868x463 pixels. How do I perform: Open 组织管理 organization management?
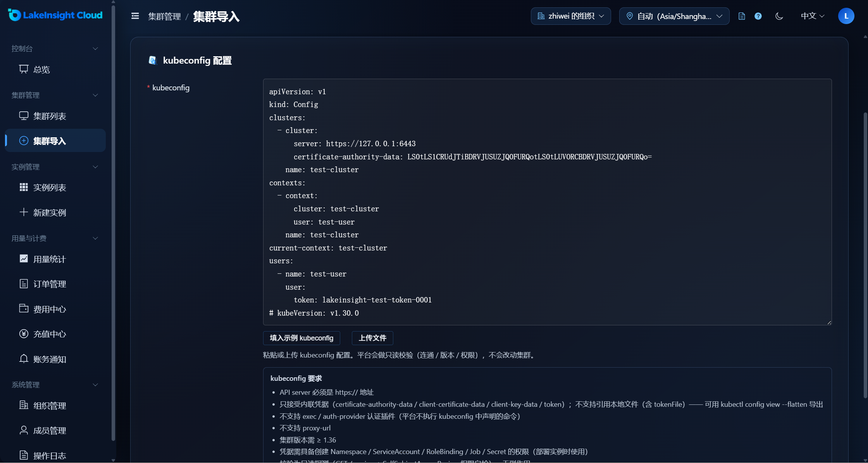click(55, 406)
